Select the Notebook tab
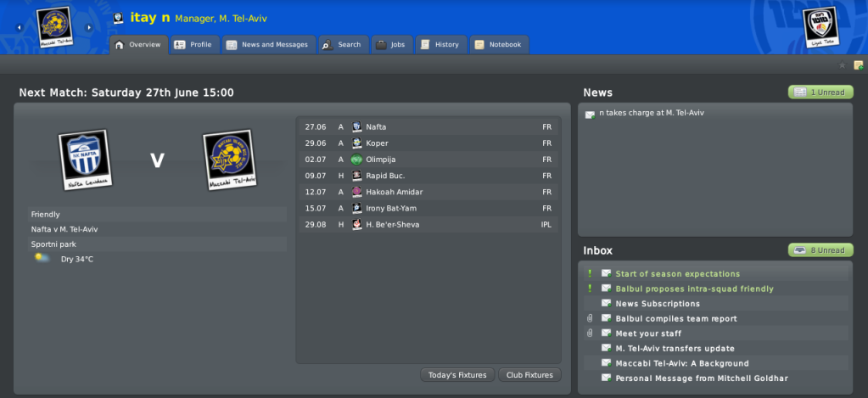The width and height of the screenshot is (868, 398). tap(499, 45)
